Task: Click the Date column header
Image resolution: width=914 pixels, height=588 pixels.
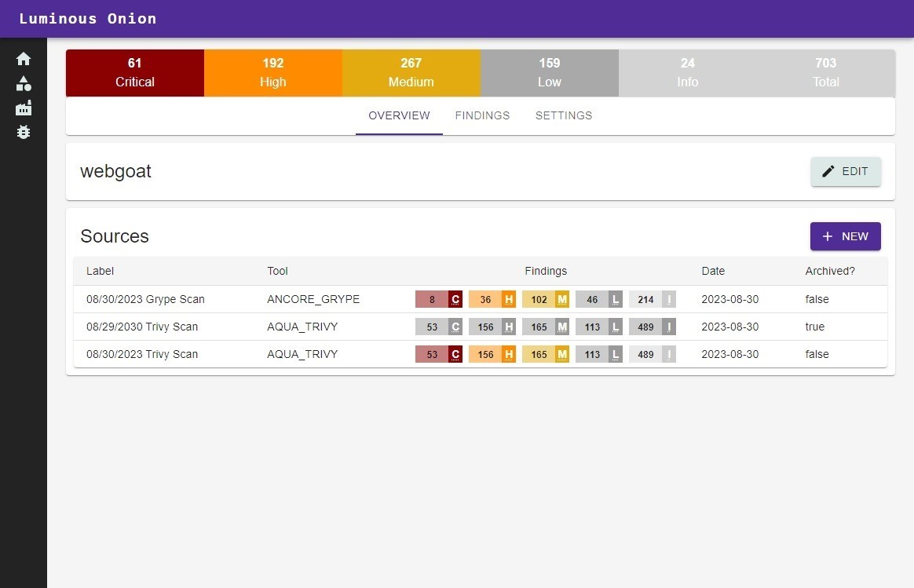Action: click(x=713, y=271)
